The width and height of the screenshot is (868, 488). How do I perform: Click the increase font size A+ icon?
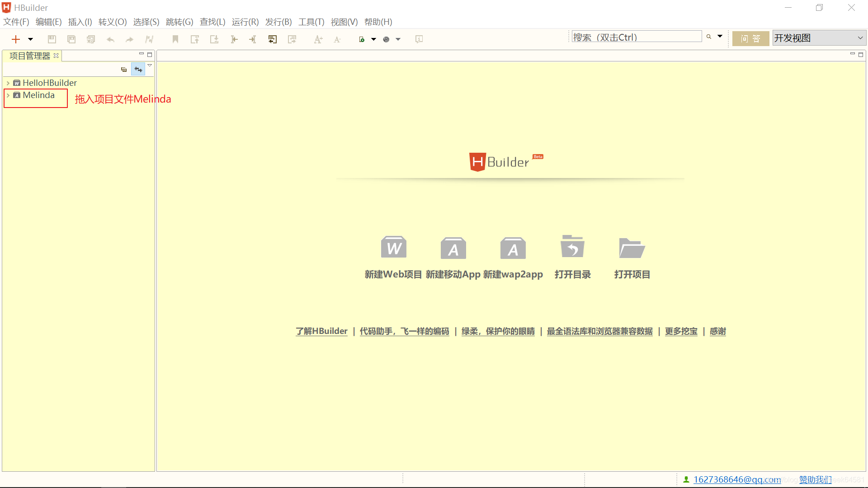click(318, 39)
